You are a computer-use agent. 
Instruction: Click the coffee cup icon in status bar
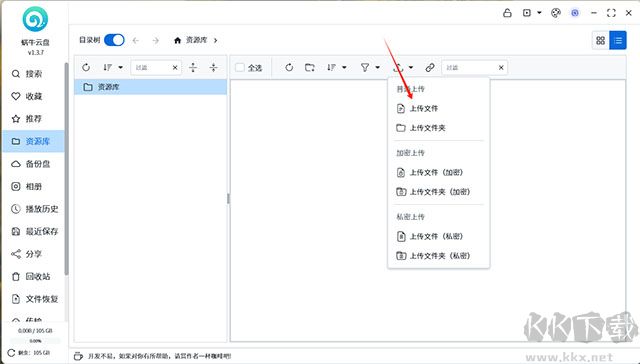(78, 356)
